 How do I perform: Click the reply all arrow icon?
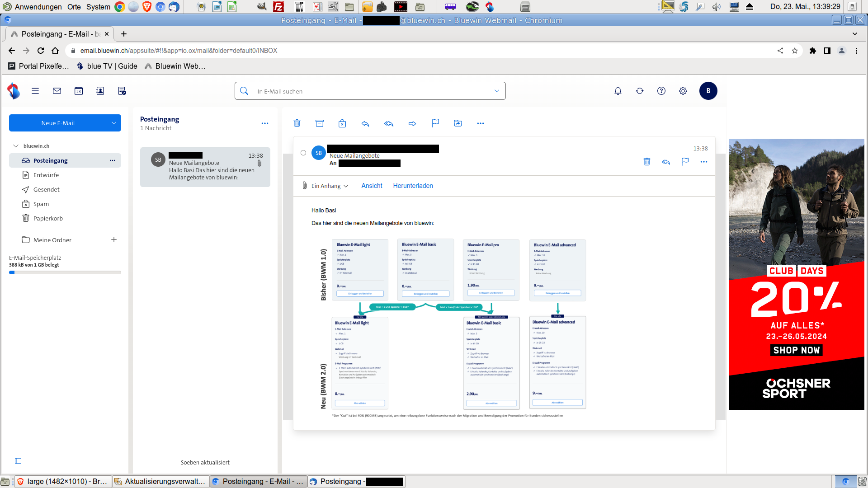pyautogui.click(x=389, y=123)
